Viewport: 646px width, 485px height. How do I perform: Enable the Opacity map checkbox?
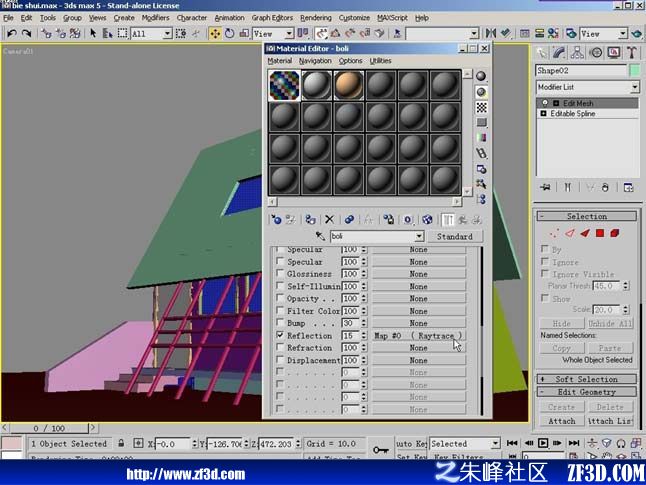(280, 298)
